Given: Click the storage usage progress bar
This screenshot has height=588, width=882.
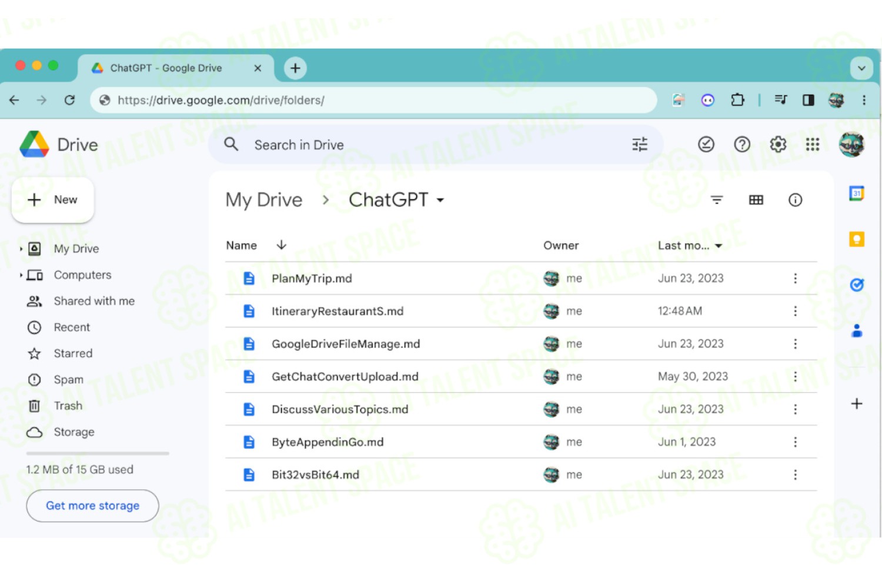Looking at the screenshot, I should (98, 453).
